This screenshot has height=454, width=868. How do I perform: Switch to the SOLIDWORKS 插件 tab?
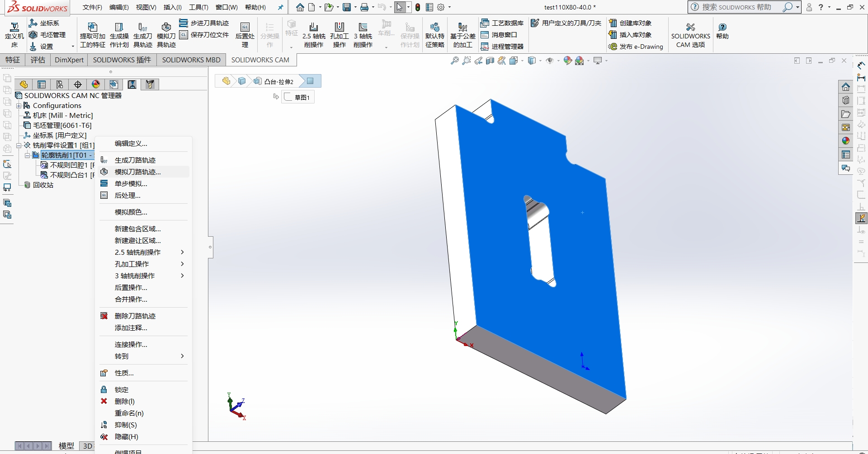pyautogui.click(x=122, y=60)
